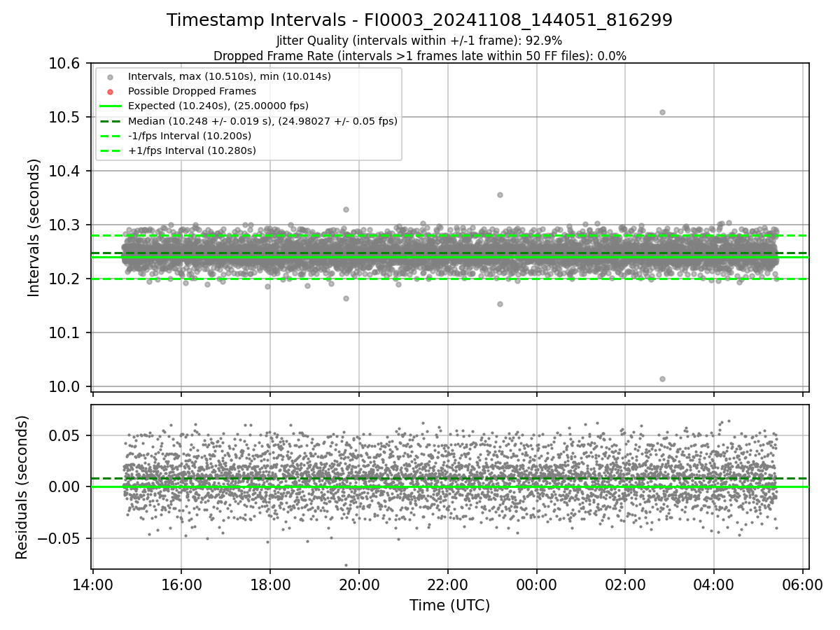
Task: Click the plot title 'Timestamp Intervals - FI0003_20241108_144051_816299'
Action: 419,20
